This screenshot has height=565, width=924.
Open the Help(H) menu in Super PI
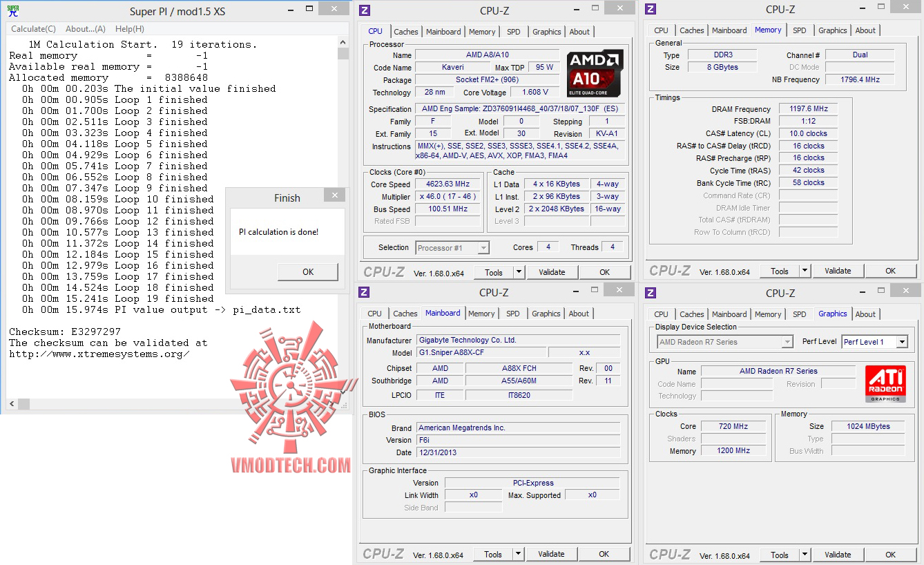[130, 29]
